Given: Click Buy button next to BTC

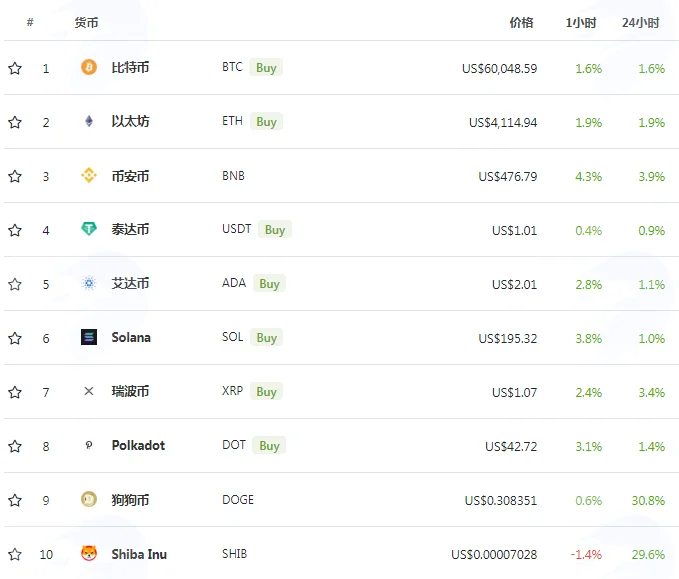Looking at the screenshot, I should tap(266, 68).
